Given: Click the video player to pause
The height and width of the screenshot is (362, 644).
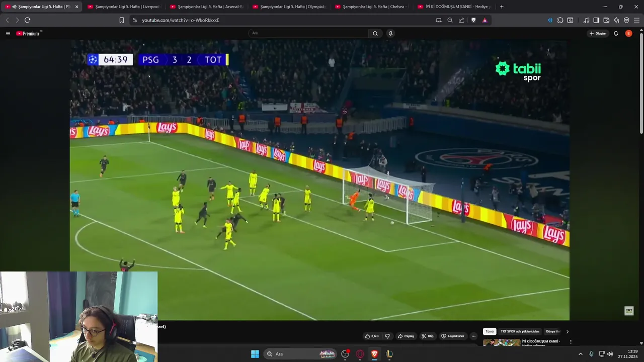Looking at the screenshot, I should tap(319, 180).
